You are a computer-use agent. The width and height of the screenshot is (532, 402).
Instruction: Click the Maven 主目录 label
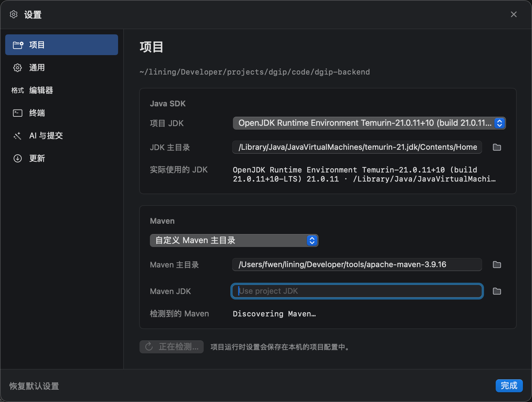[175, 265]
